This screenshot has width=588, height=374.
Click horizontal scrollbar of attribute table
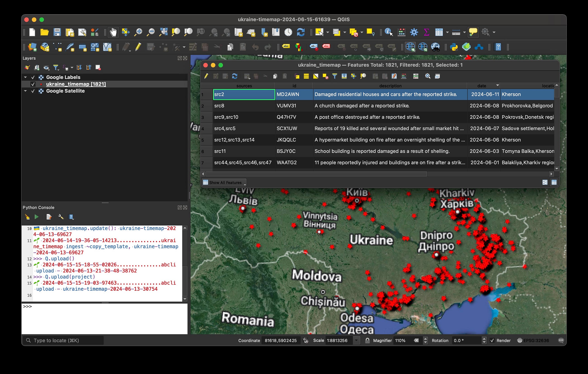316,174
